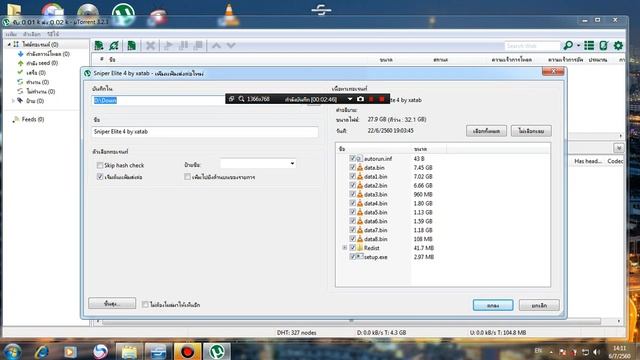Click the remote device toolbar icon
The image size is (640, 360).
(604, 45)
